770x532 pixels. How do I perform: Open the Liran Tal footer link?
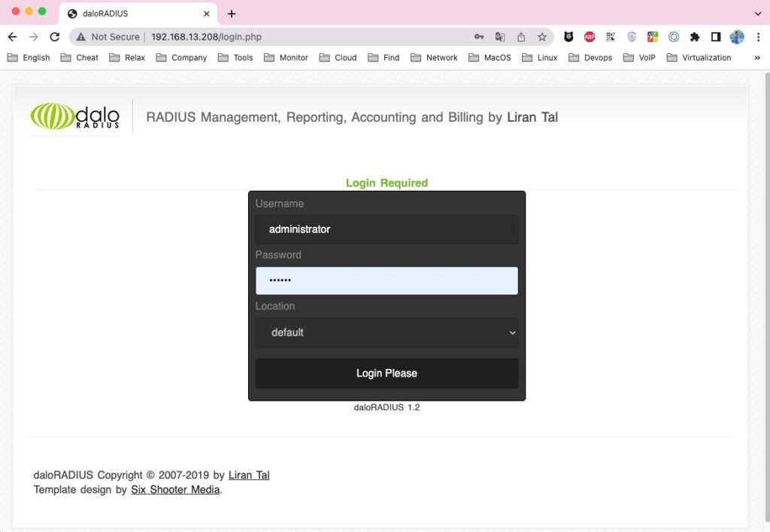pos(249,475)
